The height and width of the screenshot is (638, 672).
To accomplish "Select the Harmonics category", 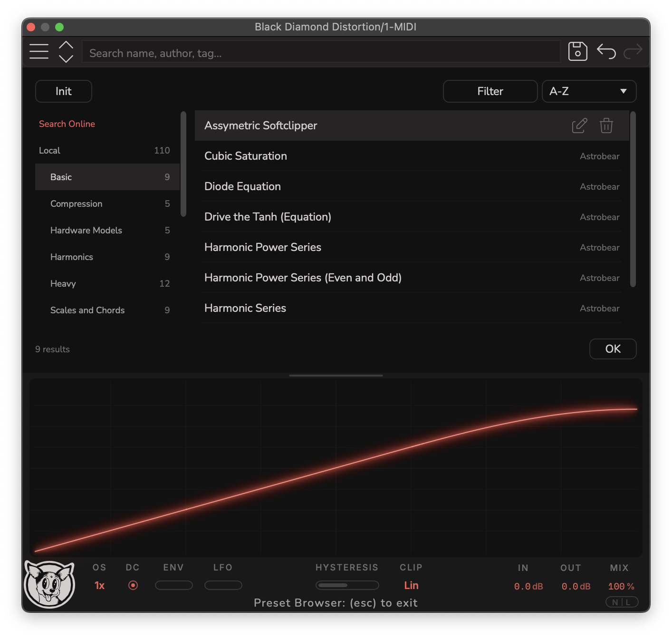I will tap(107, 257).
